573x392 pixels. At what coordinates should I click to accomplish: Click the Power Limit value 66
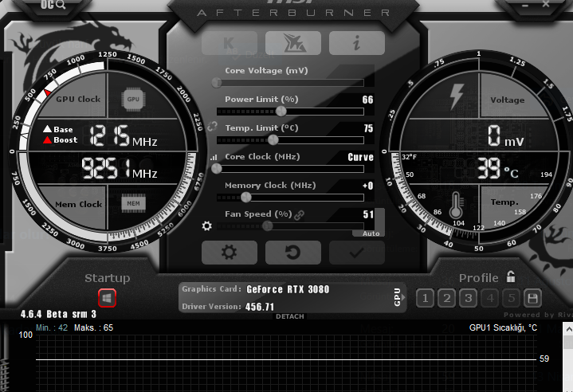pos(367,100)
